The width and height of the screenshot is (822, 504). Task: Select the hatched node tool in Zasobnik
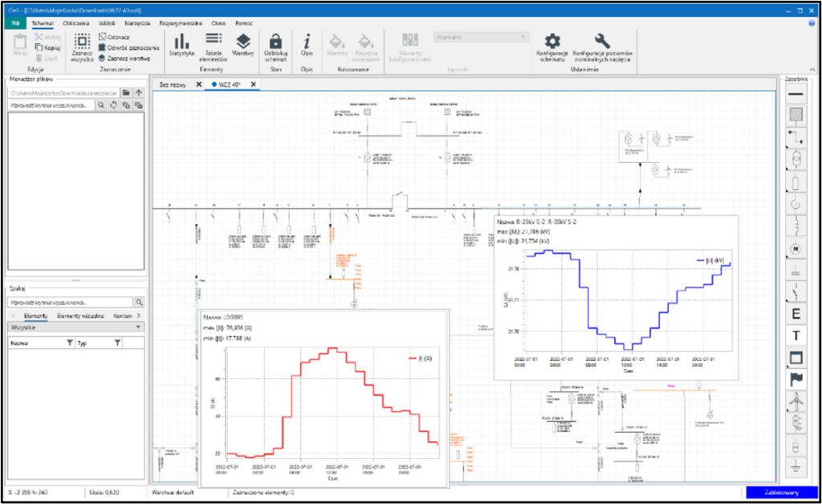click(x=796, y=115)
